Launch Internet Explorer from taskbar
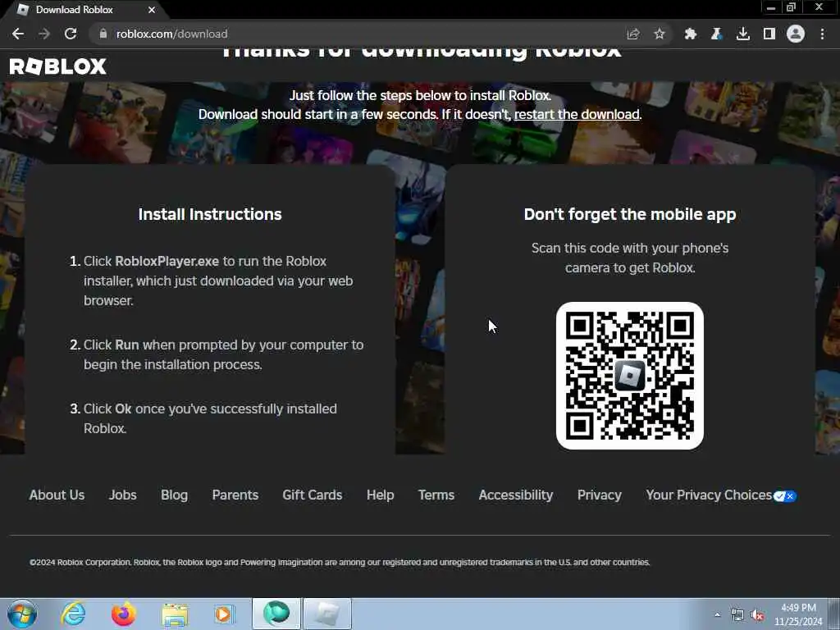The height and width of the screenshot is (630, 840). tap(73, 614)
